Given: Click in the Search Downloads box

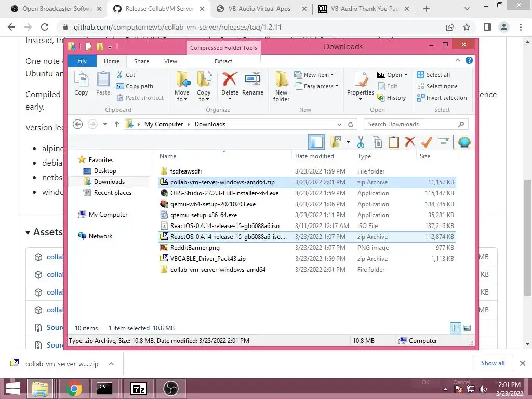Looking at the screenshot, I should pyautogui.click(x=416, y=124).
